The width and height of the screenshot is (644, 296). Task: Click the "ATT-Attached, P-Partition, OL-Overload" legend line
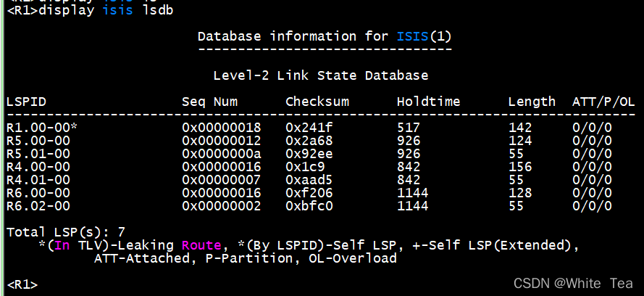(x=245, y=258)
